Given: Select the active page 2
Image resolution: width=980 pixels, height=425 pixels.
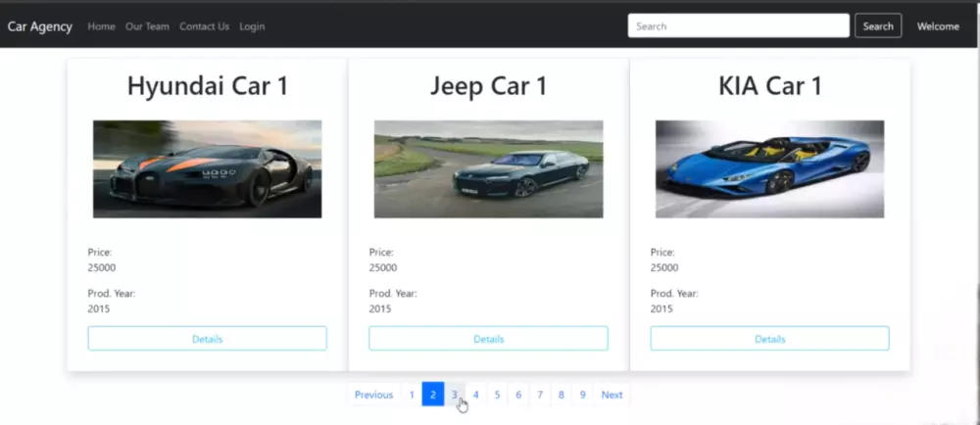Looking at the screenshot, I should click(x=433, y=395).
